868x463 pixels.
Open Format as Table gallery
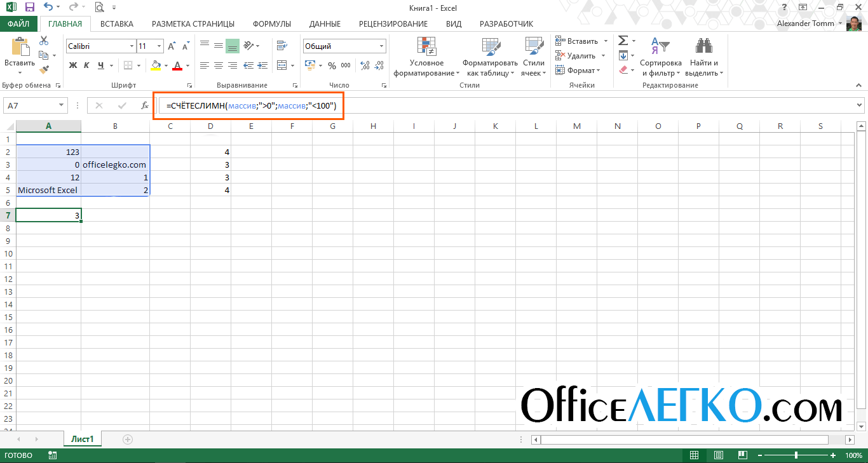point(490,57)
